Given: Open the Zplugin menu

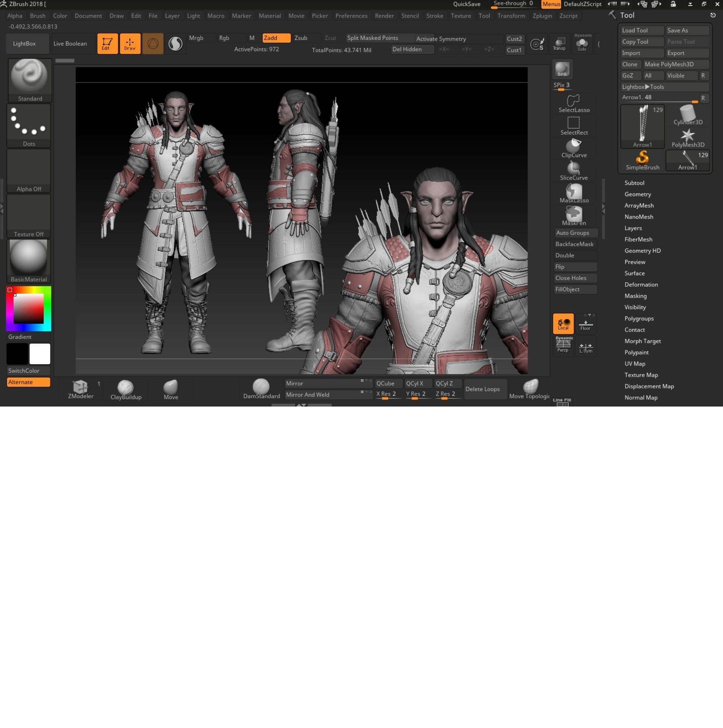Looking at the screenshot, I should pos(541,16).
